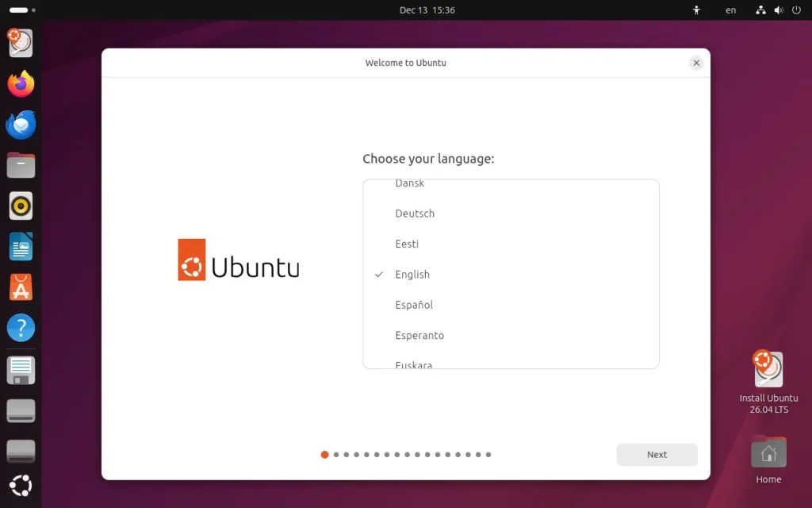Open the power menu icon
The image size is (812, 508).
796,10
